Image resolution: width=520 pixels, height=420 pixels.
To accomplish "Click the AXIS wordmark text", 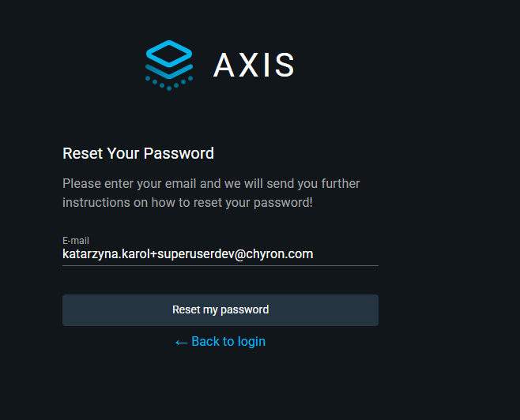I will point(254,66).
